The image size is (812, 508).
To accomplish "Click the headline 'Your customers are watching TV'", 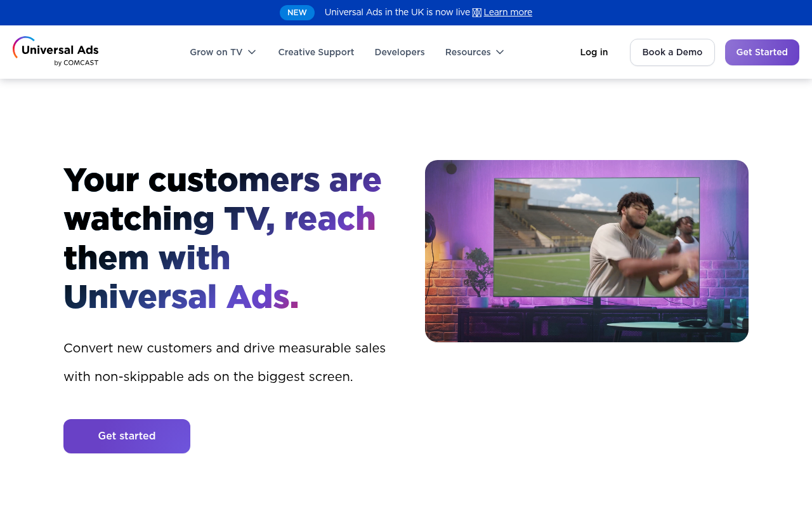I will click(x=223, y=238).
